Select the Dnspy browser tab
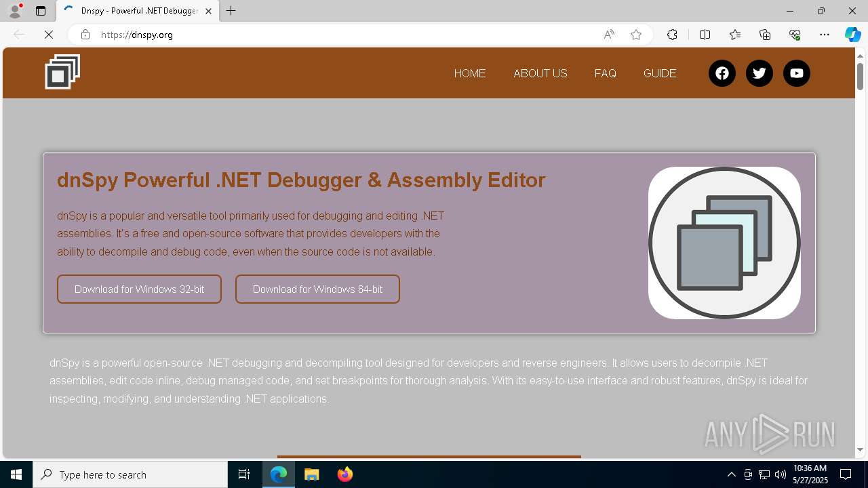Image resolution: width=868 pixels, height=488 pixels. click(138, 11)
